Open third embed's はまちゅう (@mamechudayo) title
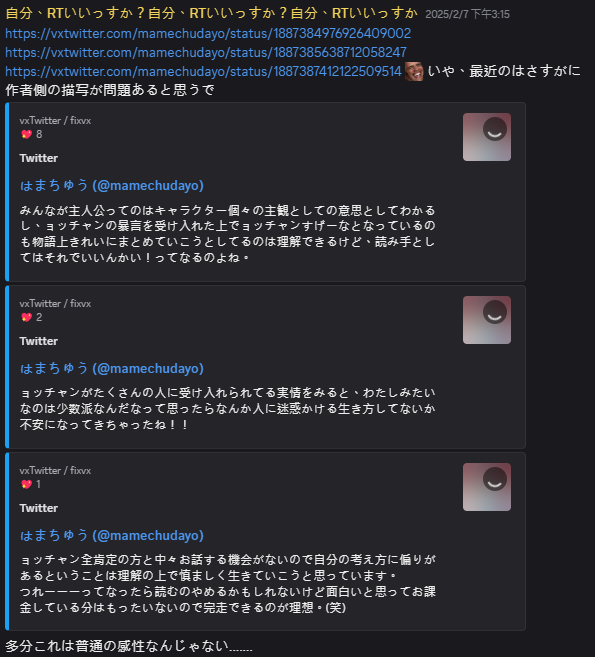Image resolution: width=595 pixels, height=657 pixels. 111,535
